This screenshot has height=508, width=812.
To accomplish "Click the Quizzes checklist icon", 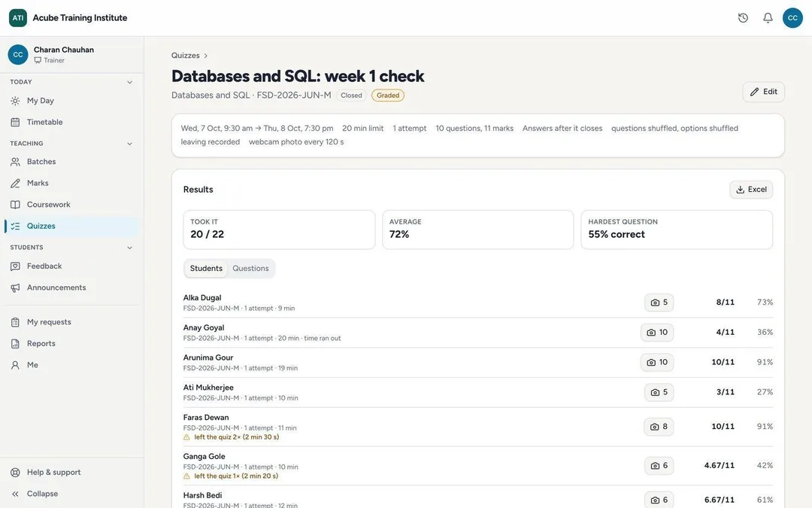I will point(16,226).
